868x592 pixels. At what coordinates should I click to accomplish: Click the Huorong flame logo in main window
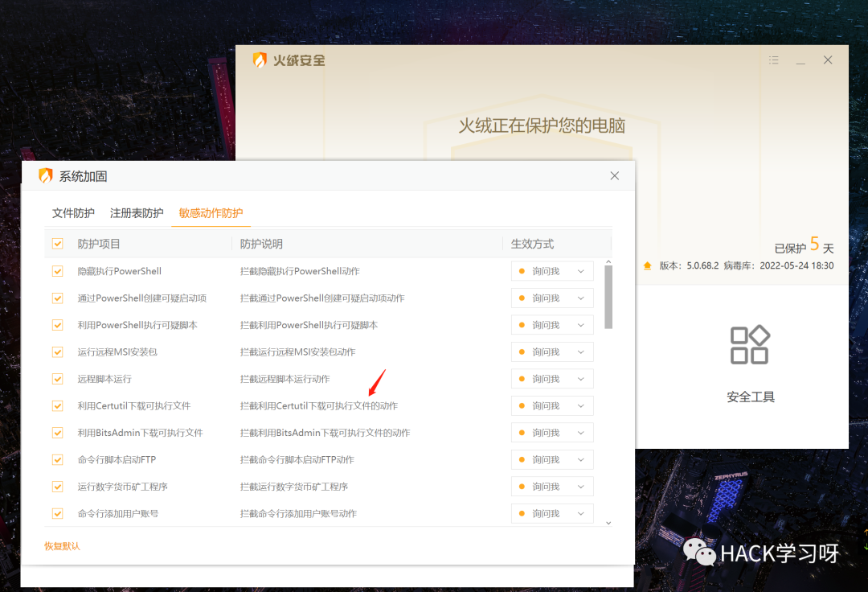(x=259, y=60)
